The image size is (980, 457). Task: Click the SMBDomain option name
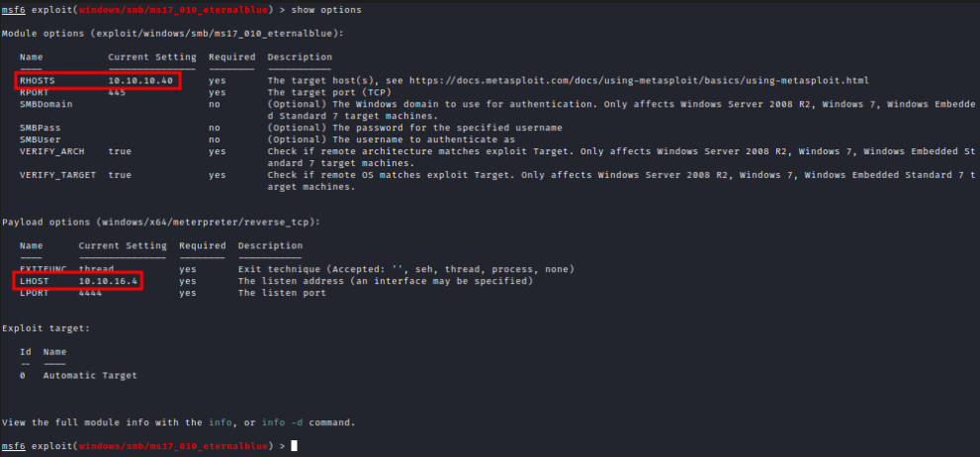click(45, 104)
